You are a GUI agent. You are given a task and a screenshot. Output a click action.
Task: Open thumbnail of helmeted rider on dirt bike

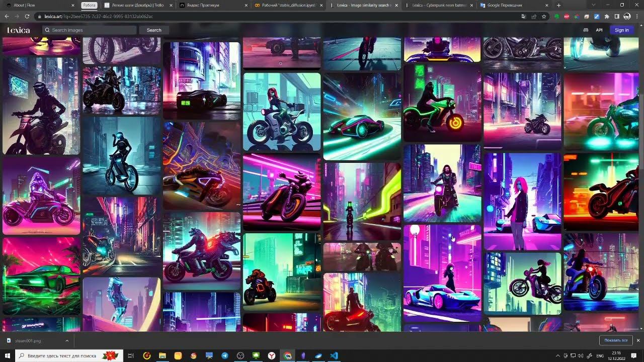click(41, 106)
